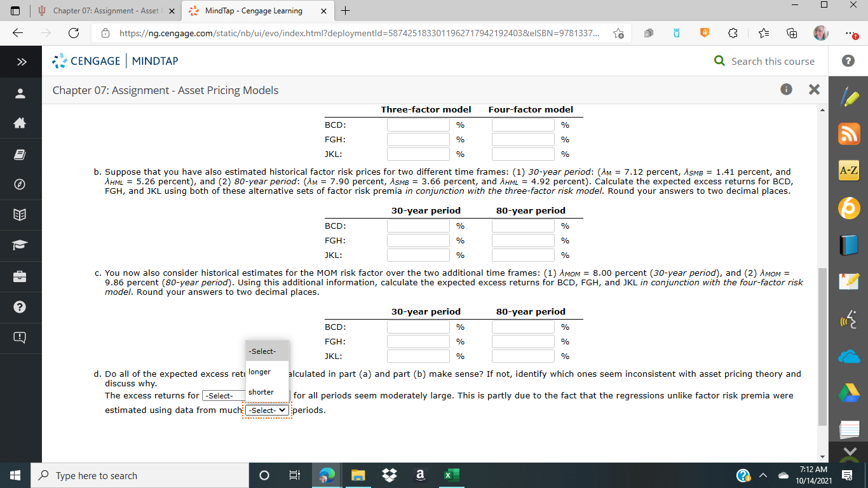Screen dimensions: 868x488
Task: Open Dropbox from the taskbar
Action: click(x=389, y=475)
